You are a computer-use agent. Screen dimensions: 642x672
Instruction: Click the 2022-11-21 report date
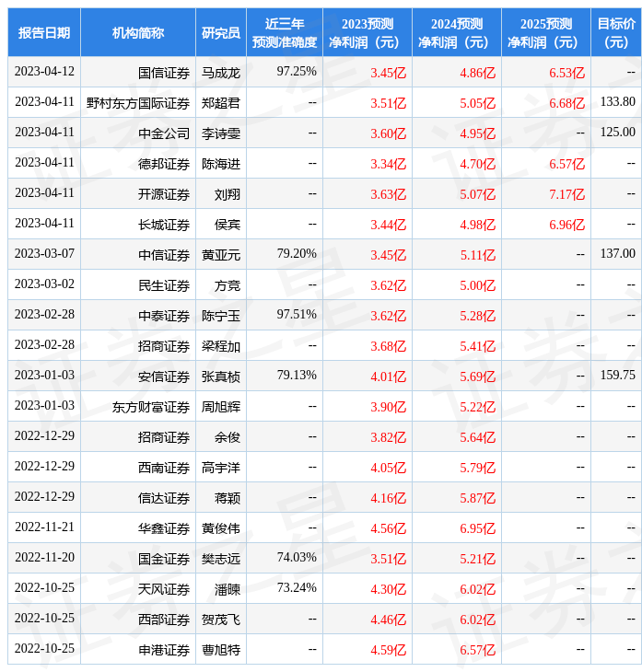pyautogui.click(x=44, y=527)
